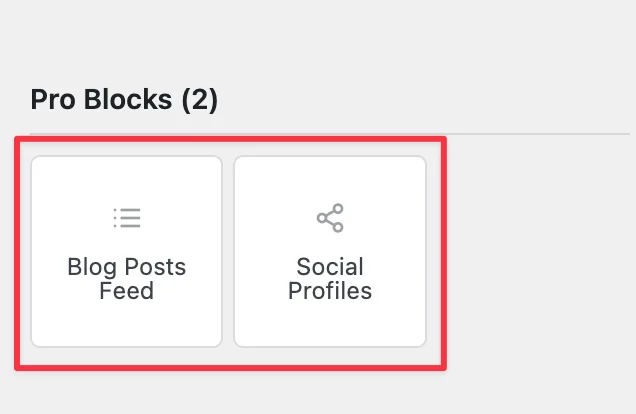Choose the bulleted-list feed icon
Viewport: 636px width, 414px height.
pos(127,218)
